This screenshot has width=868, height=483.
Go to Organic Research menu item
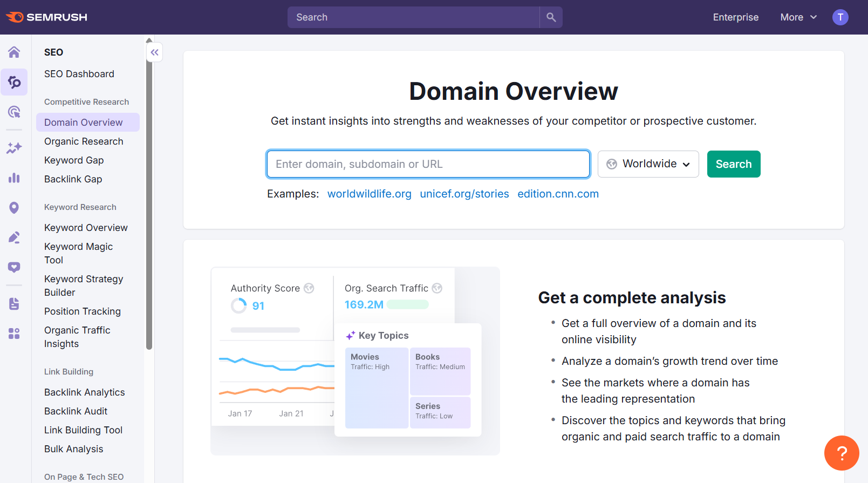[84, 141]
